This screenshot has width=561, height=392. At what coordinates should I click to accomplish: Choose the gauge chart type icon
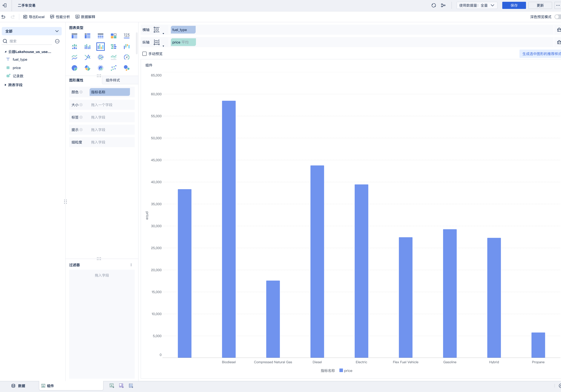point(127,57)
